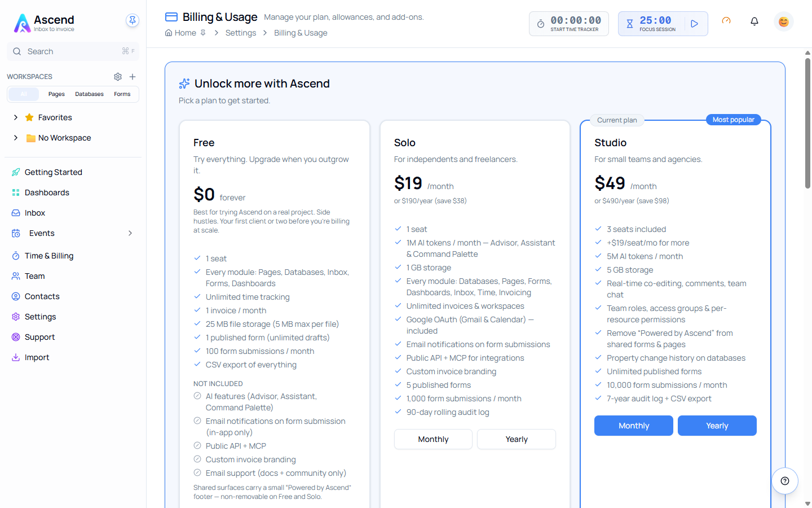The width and height of the screenshot is (812, 508).
Task: Open Settings breadcrumb link
Action: click(x=241, y=33)
